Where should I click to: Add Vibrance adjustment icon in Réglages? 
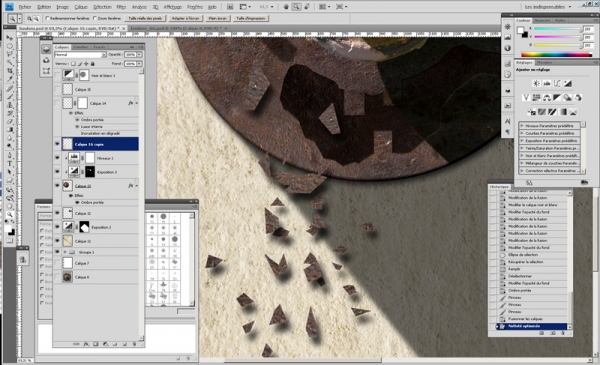(526, 98)
